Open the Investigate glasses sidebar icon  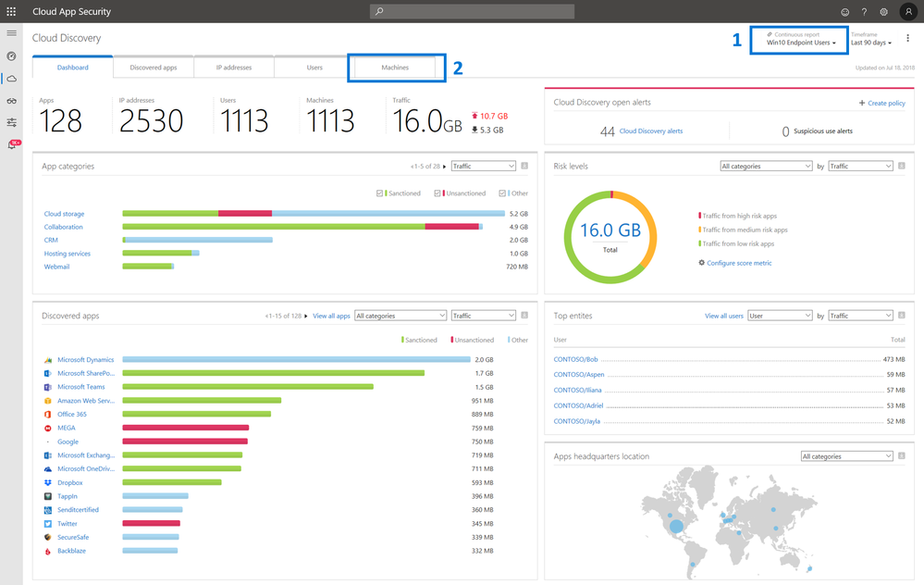coord(11,101)
